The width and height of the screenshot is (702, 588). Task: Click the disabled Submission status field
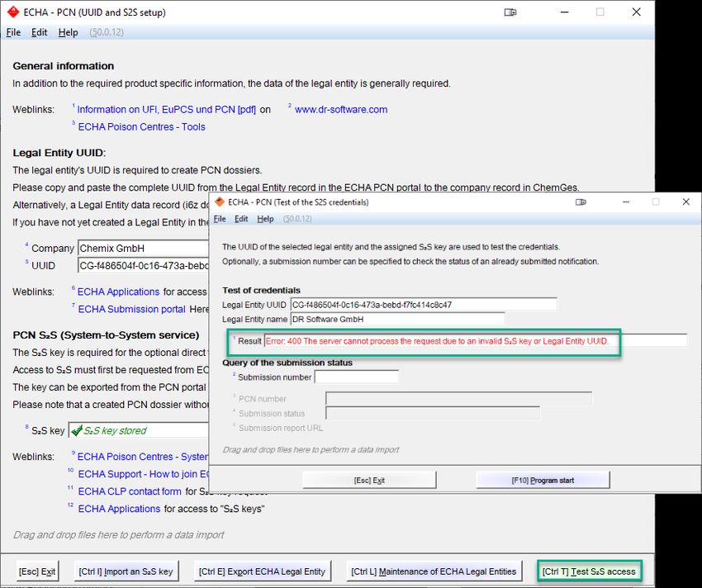[433, 414]
